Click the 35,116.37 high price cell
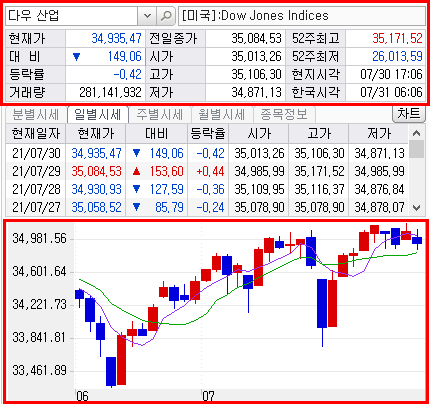Image resolution: width=430 pixels, height=404 pixels. tap(319, 189)
